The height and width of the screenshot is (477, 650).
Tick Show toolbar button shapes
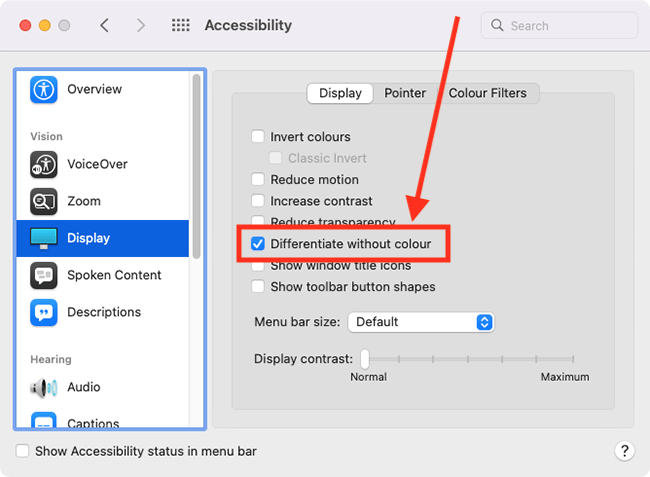pyautogui.click(x=258, y=286)
